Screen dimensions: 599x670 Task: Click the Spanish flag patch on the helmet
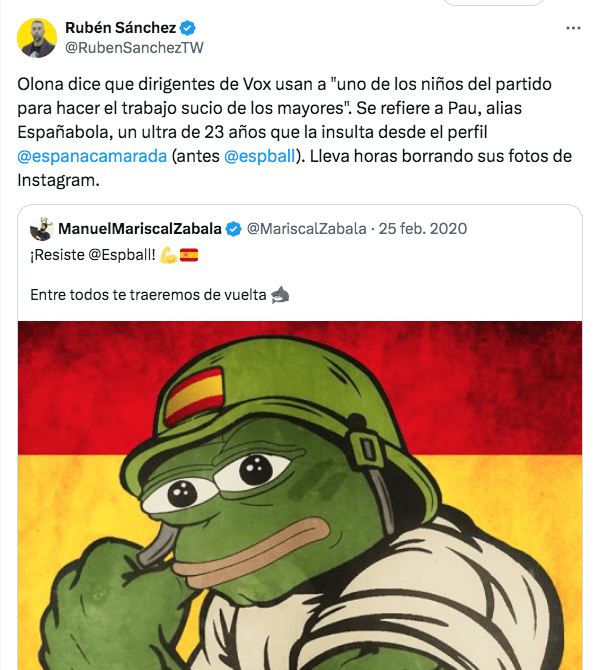(x=194, y=396)
